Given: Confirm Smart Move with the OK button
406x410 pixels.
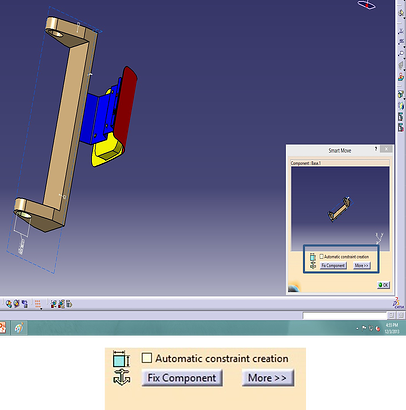Looking at the screenshot, I should pos(383,285).
